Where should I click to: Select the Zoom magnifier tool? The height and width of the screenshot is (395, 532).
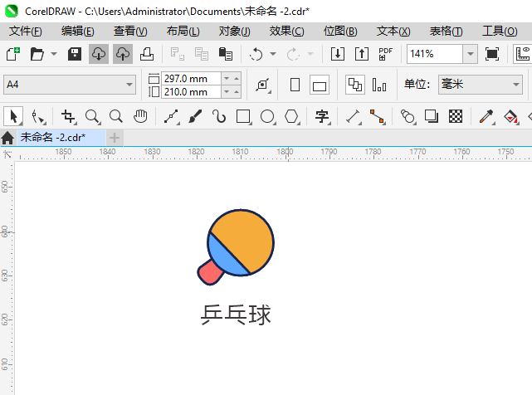pyautogui.click(x=92, y=116)
